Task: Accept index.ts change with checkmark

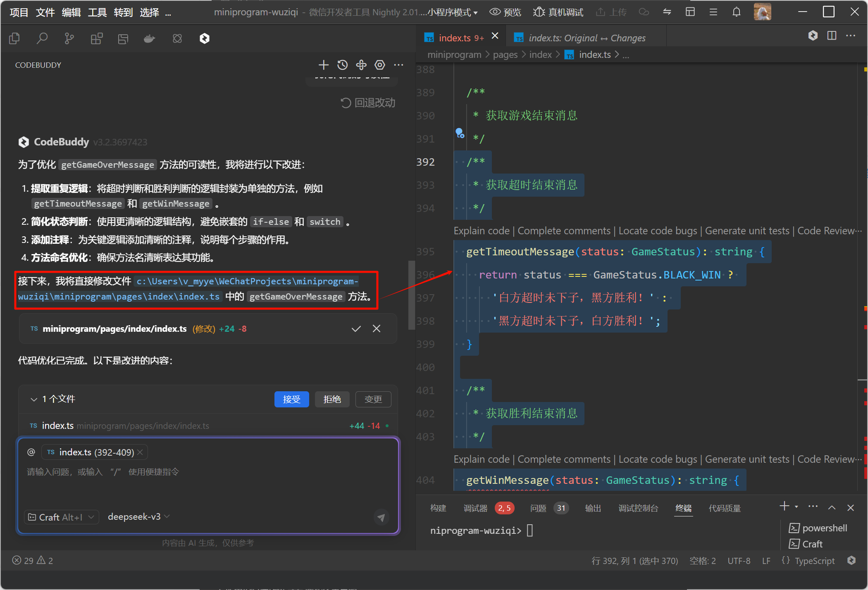Action: (x=356, y=329)
